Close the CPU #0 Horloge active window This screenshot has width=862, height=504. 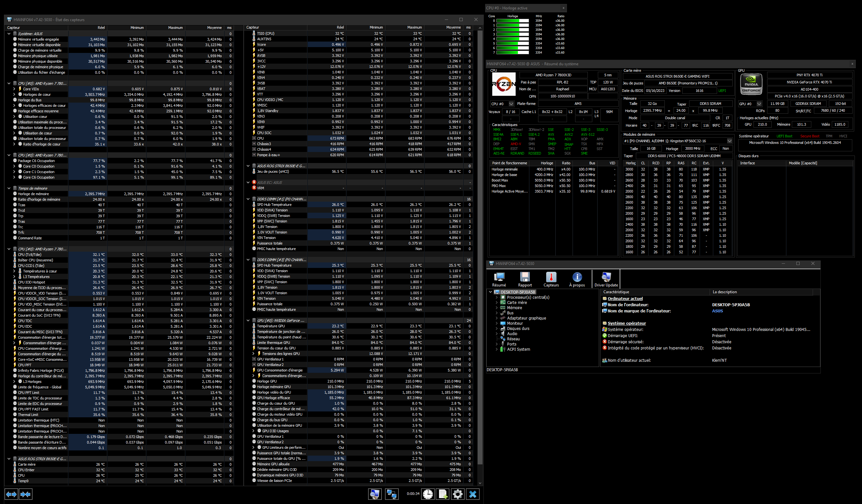563,8
